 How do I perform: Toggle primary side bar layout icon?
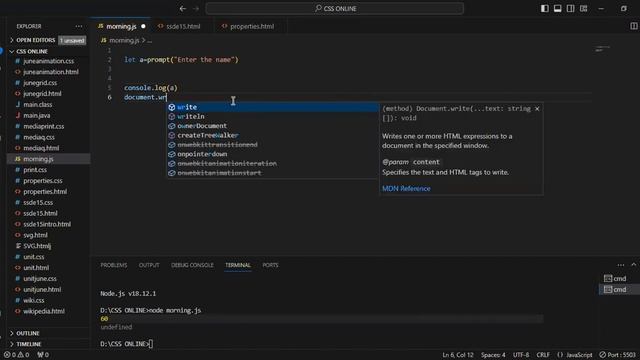tap(544, 9)
